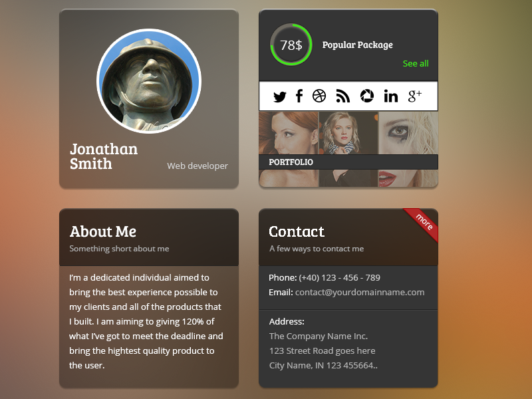
Task: Click the Facebook icon
Action: coord(299,96)
